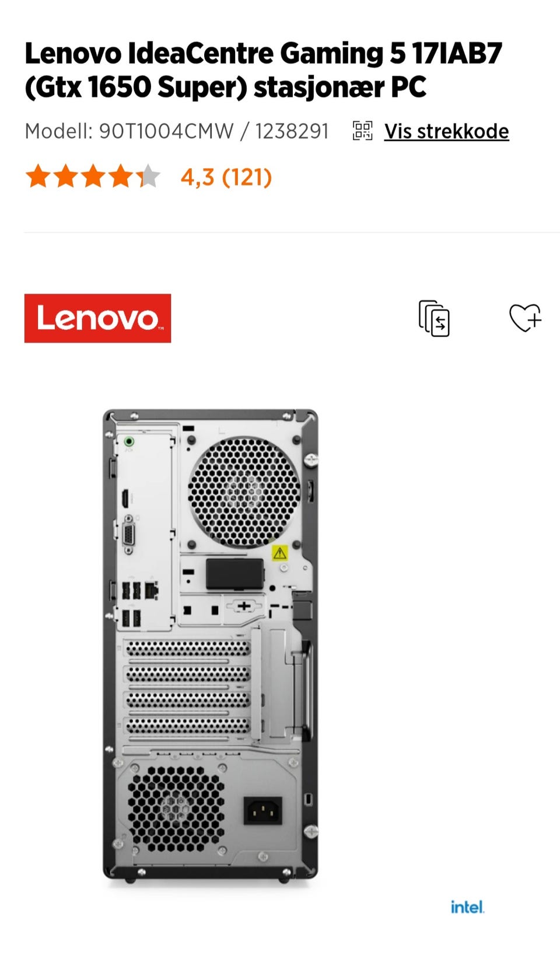
Task: Click the red Lenovo brand logo
Action: coord(97,318)
